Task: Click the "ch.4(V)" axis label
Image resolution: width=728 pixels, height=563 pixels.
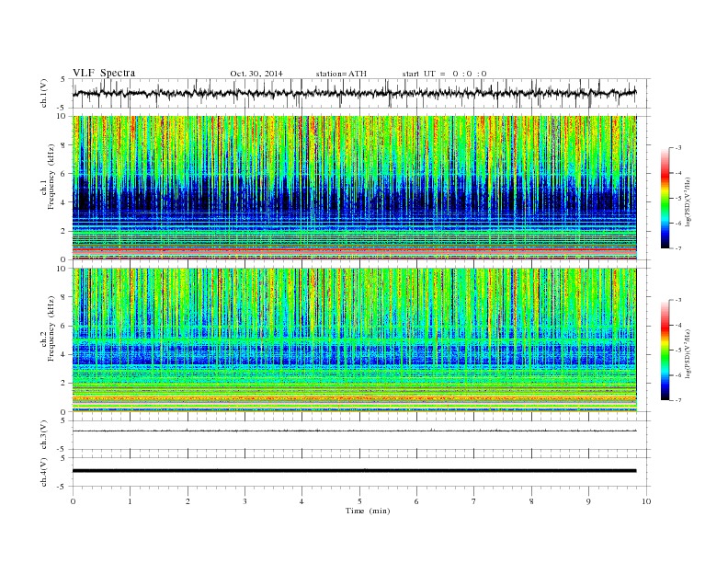Action: click(44, 473)
